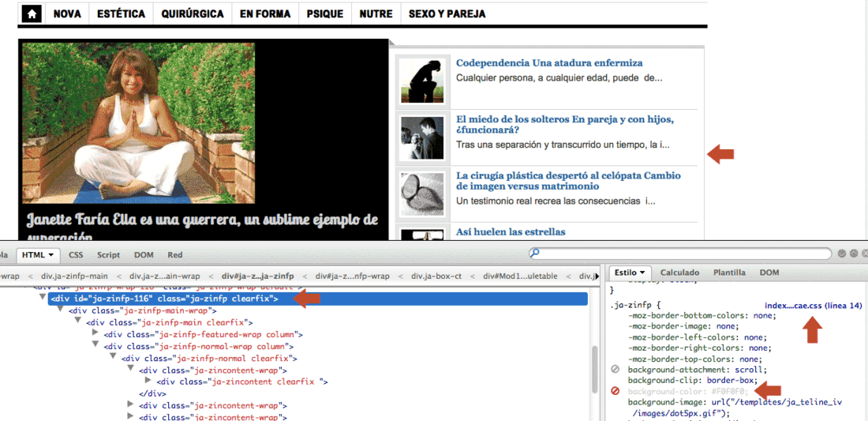Select breadcrumb div#Mod1...uletable

[520, 276]
